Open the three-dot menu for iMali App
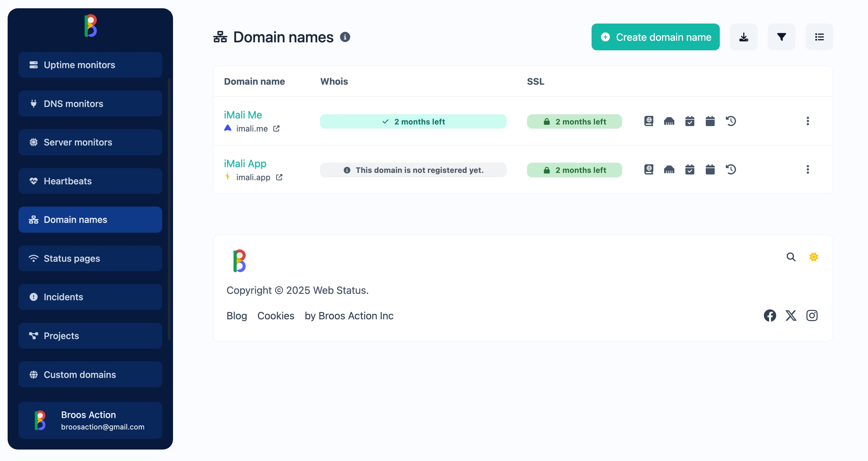The height and width of the screenshot is (461, 868). coord(807,169)
